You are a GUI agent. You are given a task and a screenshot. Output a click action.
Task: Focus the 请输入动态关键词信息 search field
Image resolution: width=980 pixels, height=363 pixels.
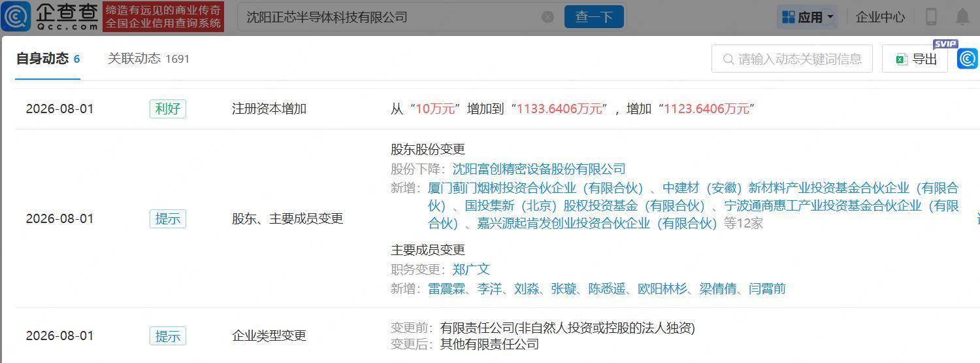[792, 59]
